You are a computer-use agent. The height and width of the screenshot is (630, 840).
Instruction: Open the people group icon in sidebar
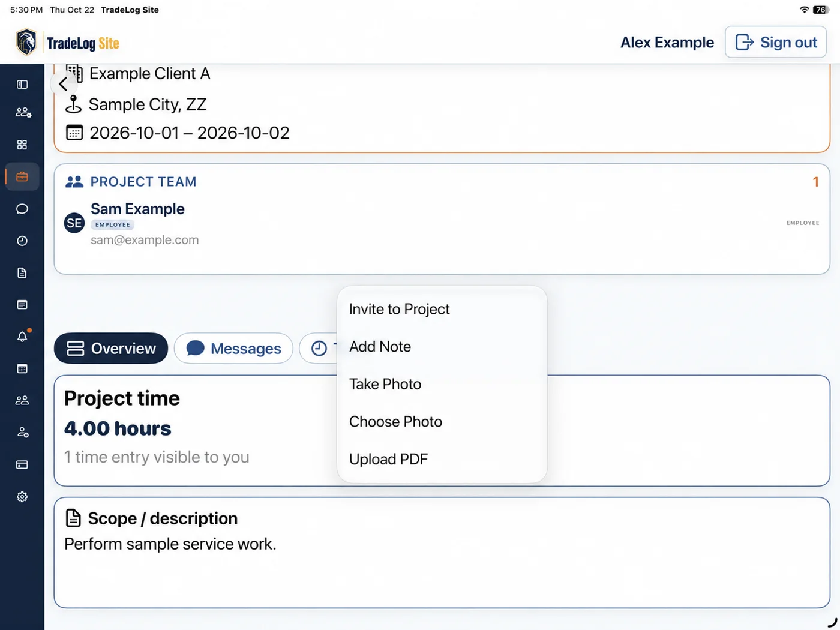point(22,400)
